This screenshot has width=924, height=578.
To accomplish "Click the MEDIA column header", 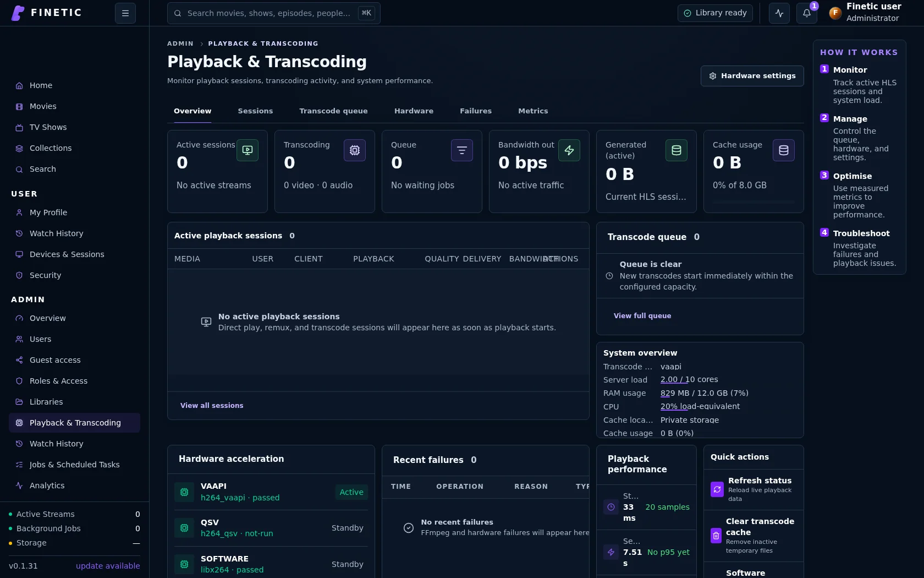I will coord(187,259).
